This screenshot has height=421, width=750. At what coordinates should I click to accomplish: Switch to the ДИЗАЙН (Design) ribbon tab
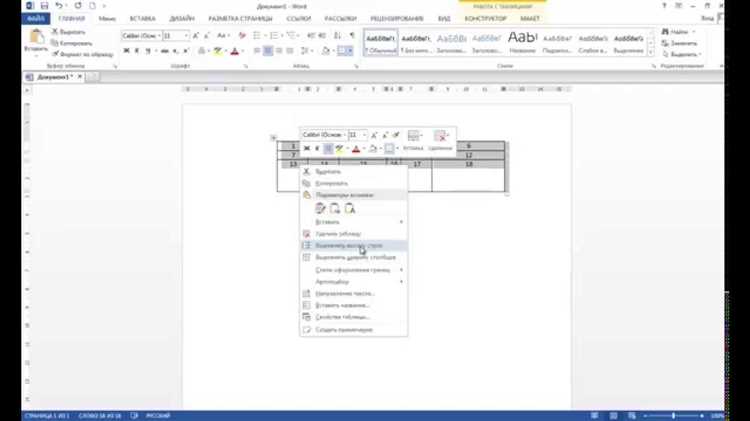pyautogui.click(x=182, y=19)
